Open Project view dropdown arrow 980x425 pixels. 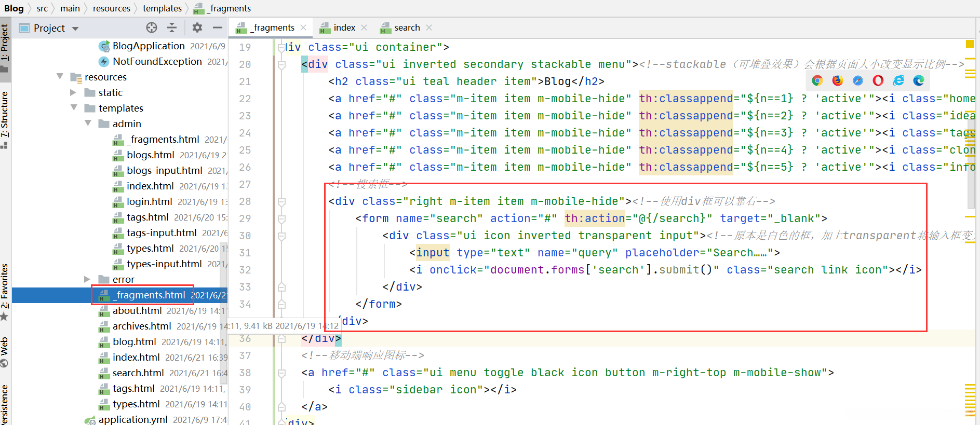[75, 29]
